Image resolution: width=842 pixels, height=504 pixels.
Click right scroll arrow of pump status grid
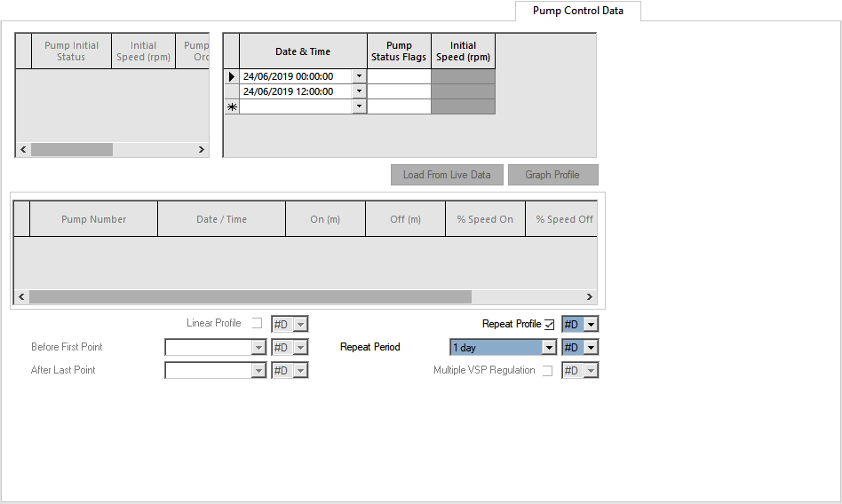coord(202,149)
